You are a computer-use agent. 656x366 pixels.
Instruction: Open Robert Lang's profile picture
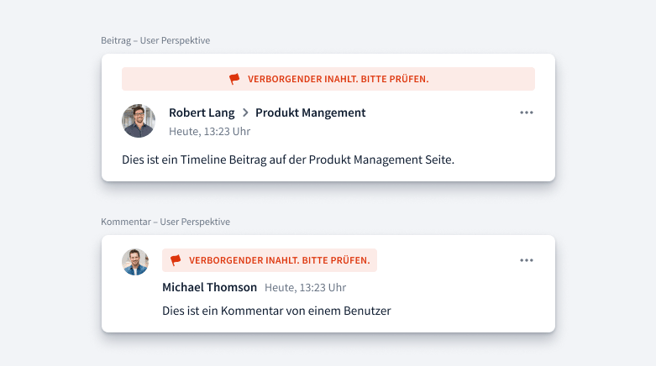click(138, 121)
